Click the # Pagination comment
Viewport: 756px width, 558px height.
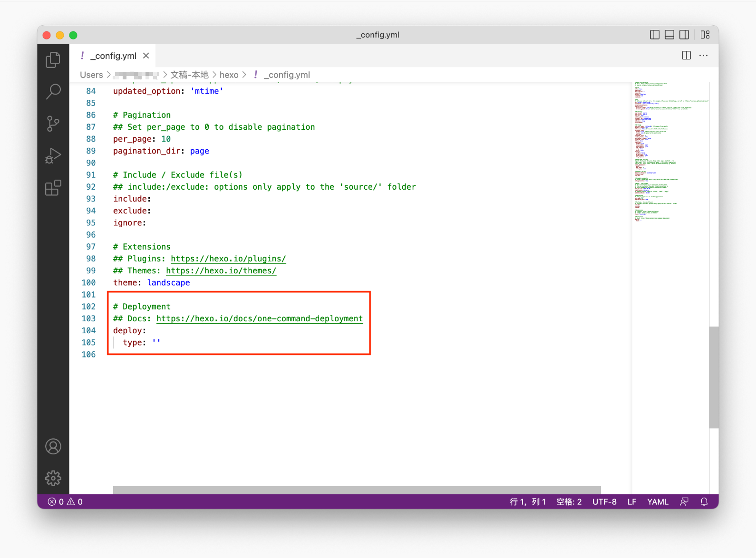coord(142,115)
